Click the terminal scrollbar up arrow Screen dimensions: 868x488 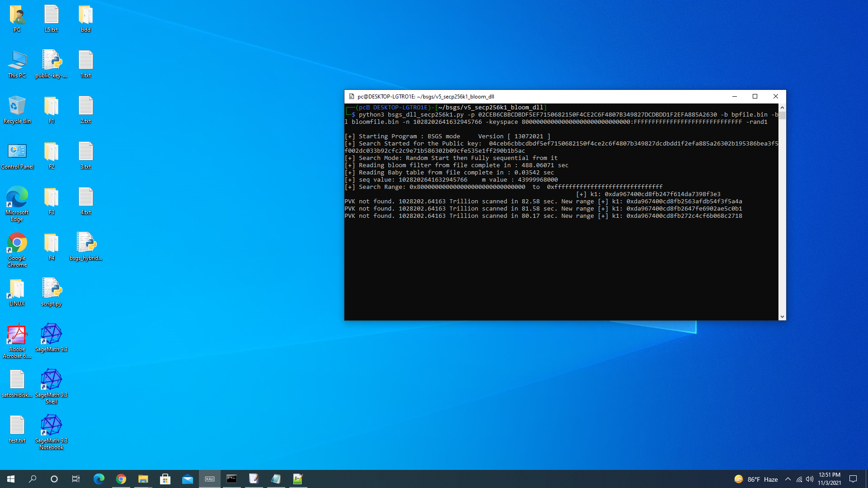tap(782, 108)
